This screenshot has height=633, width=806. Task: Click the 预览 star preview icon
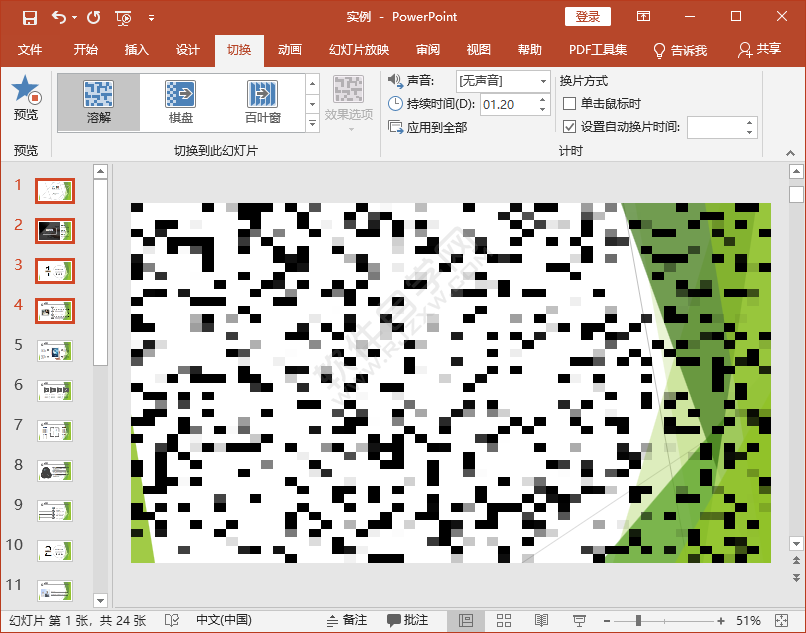coord(26,88)
